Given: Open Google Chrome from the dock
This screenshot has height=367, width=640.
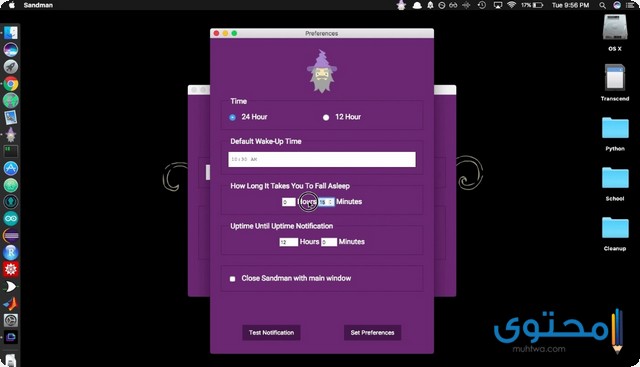Looking at the screenshot, I should tap(11, 84).
